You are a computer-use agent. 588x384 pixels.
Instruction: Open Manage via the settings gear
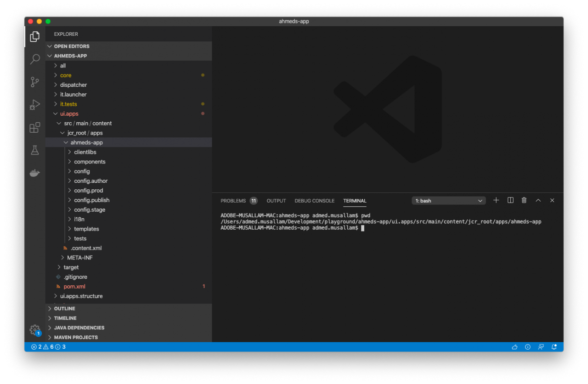(34, 330)
